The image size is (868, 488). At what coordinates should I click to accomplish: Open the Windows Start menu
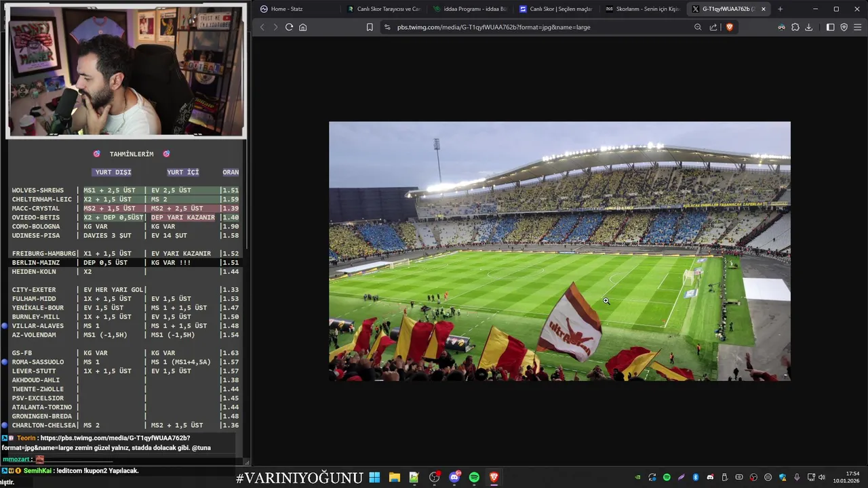coord(374,477)
